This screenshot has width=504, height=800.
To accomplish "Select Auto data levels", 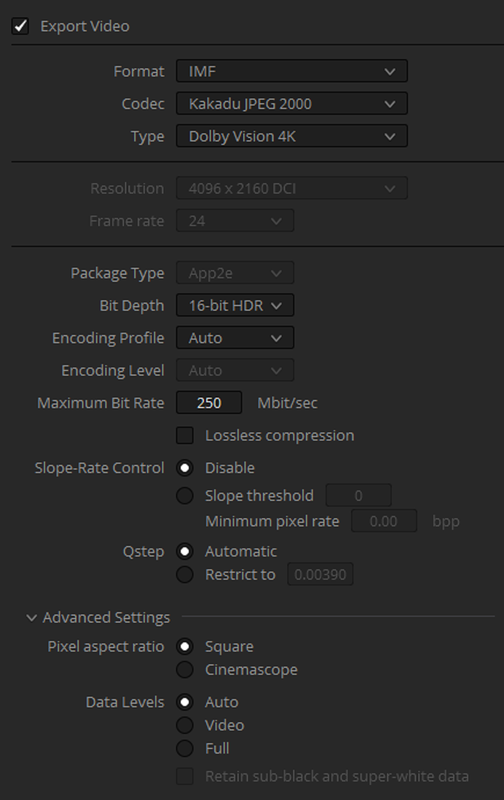I will pyautogui.click(x=185, y=702).
